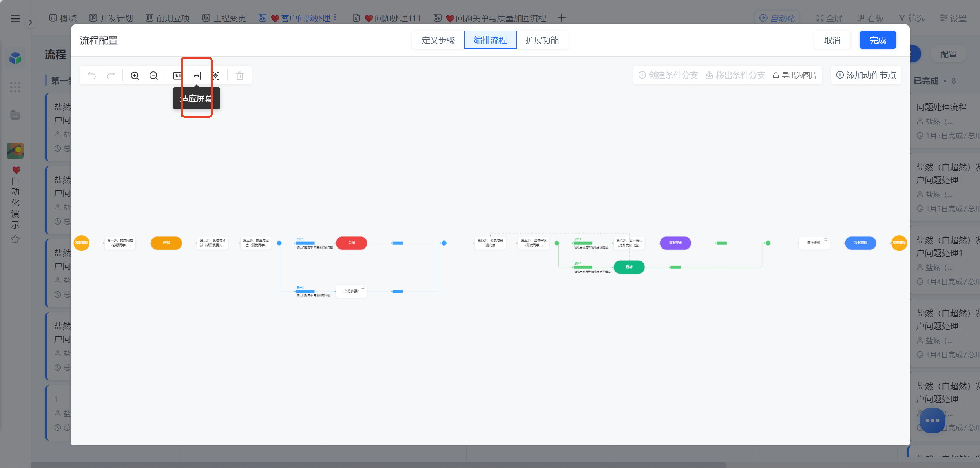The image size is (980, 468).
Task: Switch to the 定义步骤 tab
Action: click(x=438, y=40)
